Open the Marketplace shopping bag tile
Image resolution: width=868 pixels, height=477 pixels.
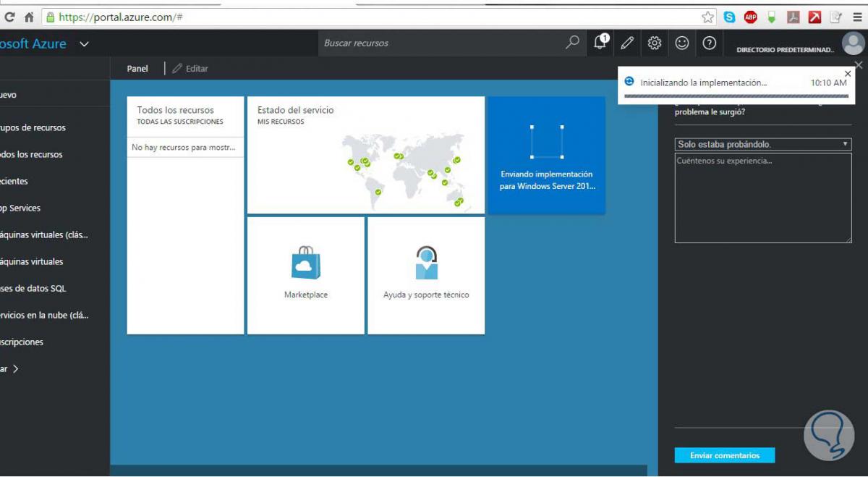pos(306,275)
